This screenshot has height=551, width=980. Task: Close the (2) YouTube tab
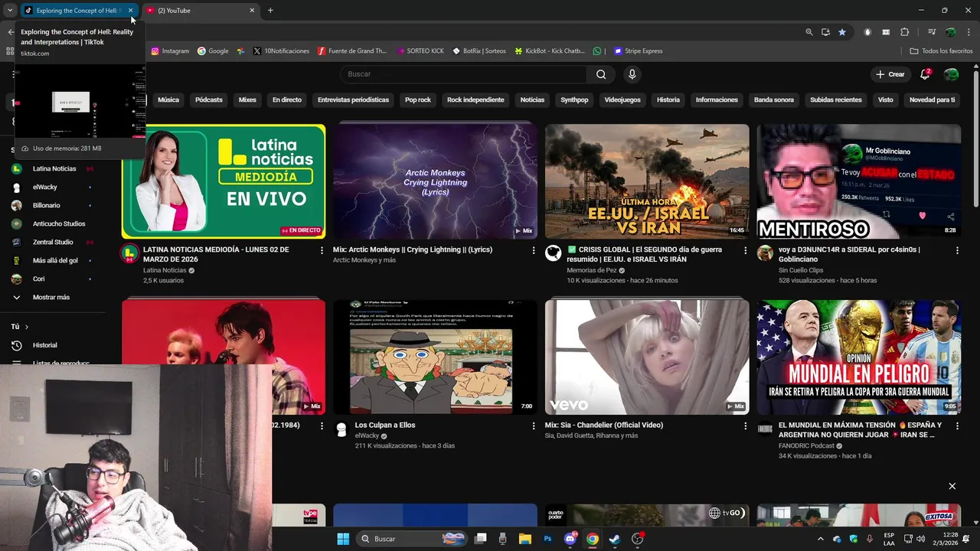click(x=252, y=11)
